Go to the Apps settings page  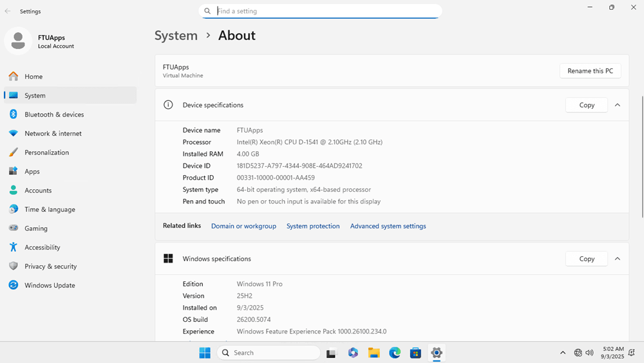pos(32,172)
